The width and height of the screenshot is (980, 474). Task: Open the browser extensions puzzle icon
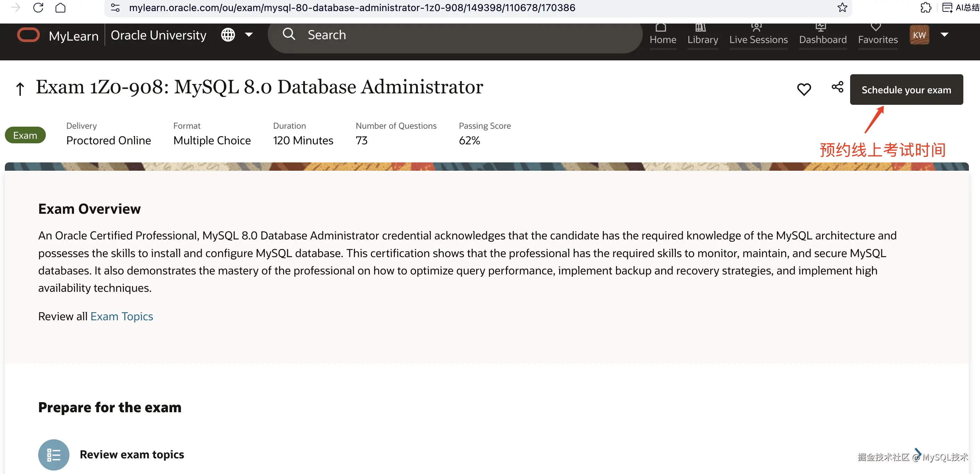point(925,8)
